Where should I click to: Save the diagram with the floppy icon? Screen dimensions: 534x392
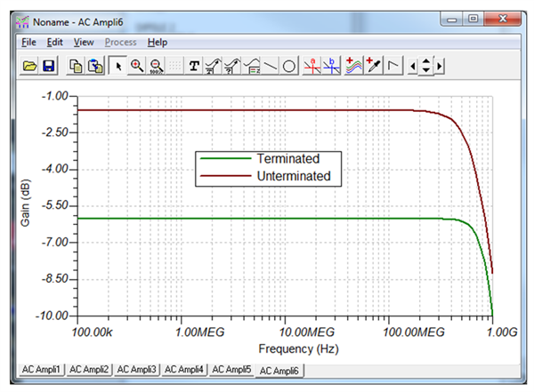48,66
